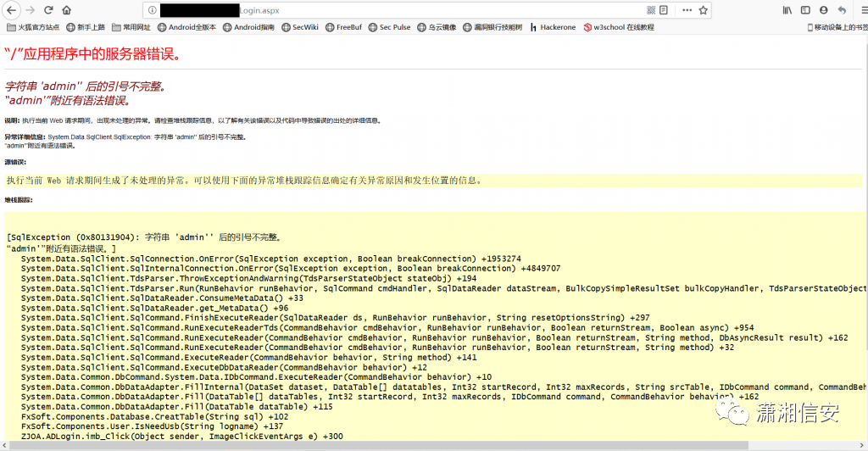Open Android全版本 bookmark
This screenshot has width=868, height=451.
(187, 27)
